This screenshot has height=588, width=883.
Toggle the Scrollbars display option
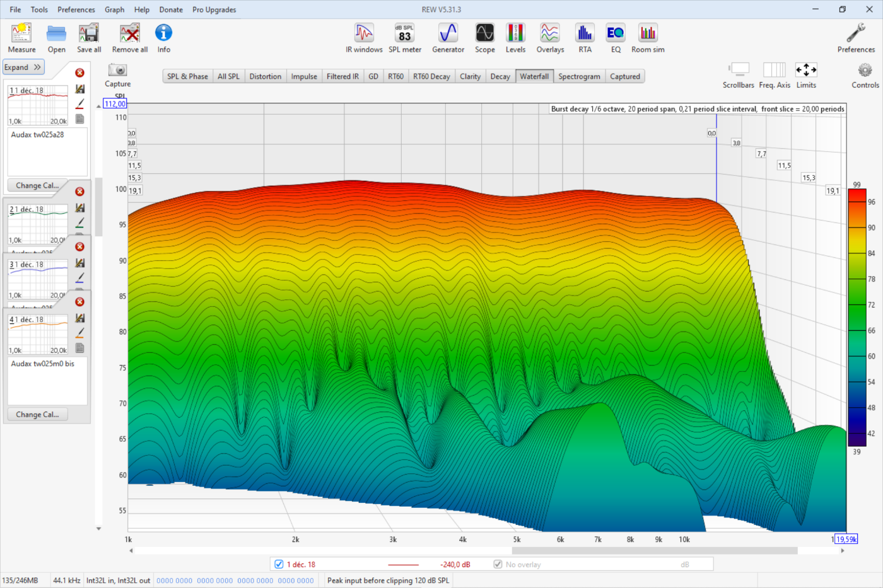739,70
